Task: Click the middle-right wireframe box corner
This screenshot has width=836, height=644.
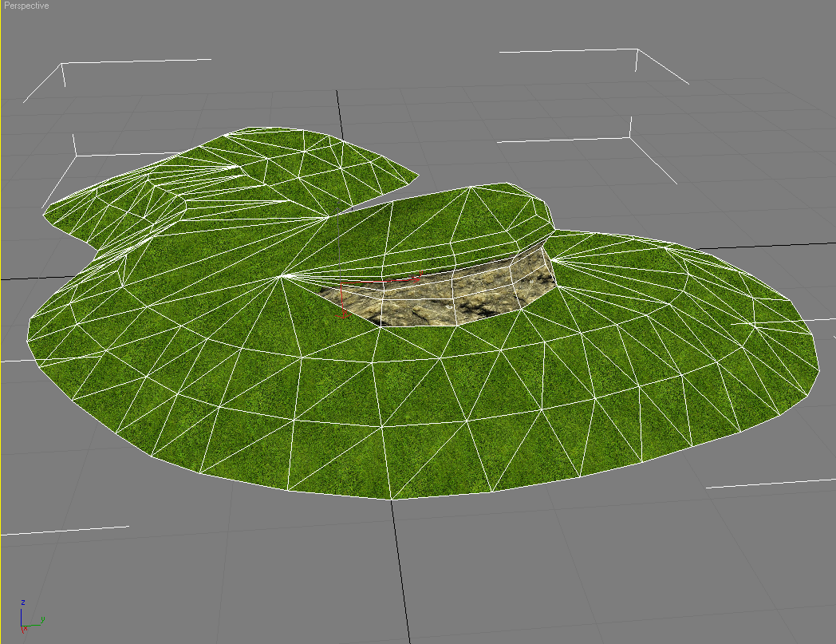Action: [631, 136]
